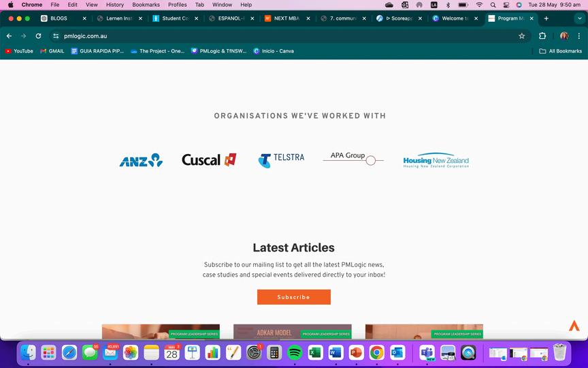
Task: Open the Chrome File menu
Action: coord(54,5)
